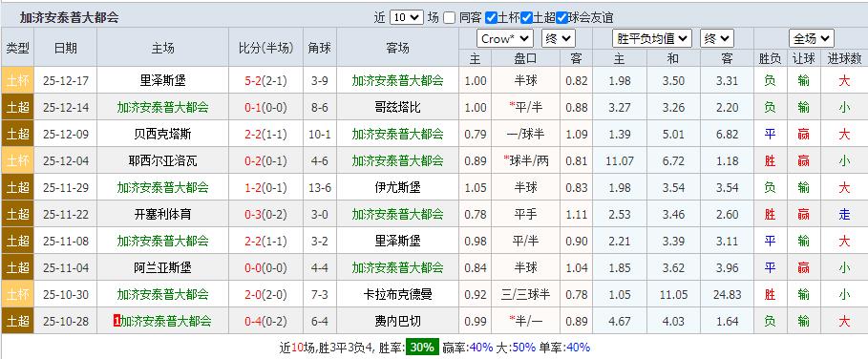Click home team 贝西克塔斯 on 25-12-09

point(162,134)
